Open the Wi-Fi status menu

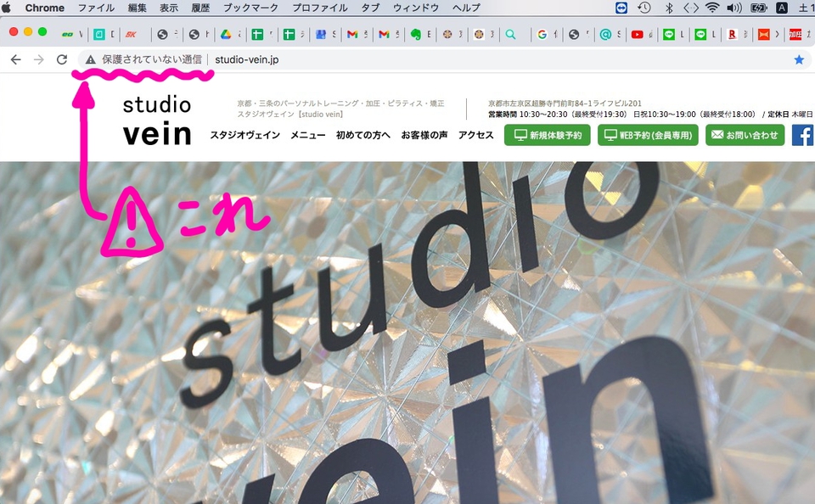pyautogui.click(x=712, y=8)
